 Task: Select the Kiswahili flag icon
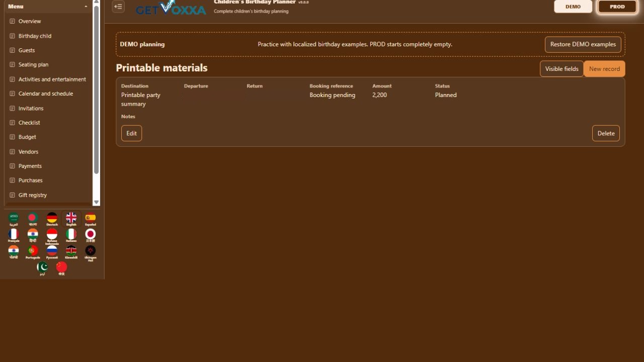[71, 252]
